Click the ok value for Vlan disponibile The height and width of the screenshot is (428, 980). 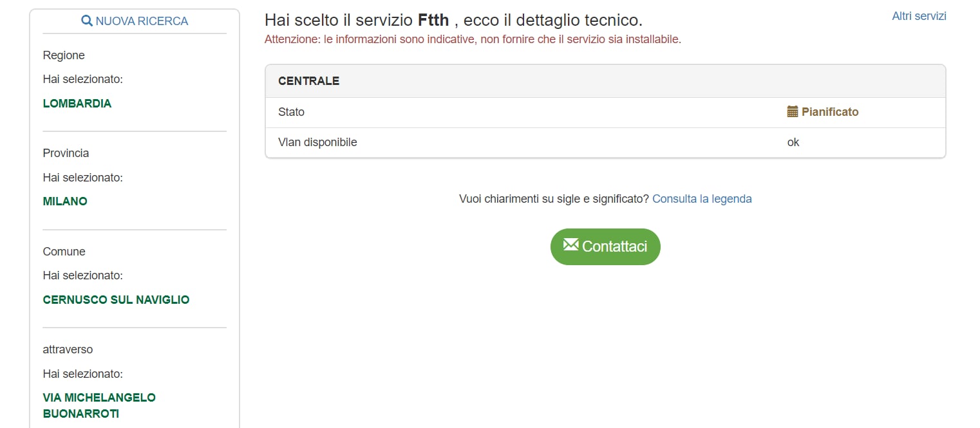tap(793, 142)
